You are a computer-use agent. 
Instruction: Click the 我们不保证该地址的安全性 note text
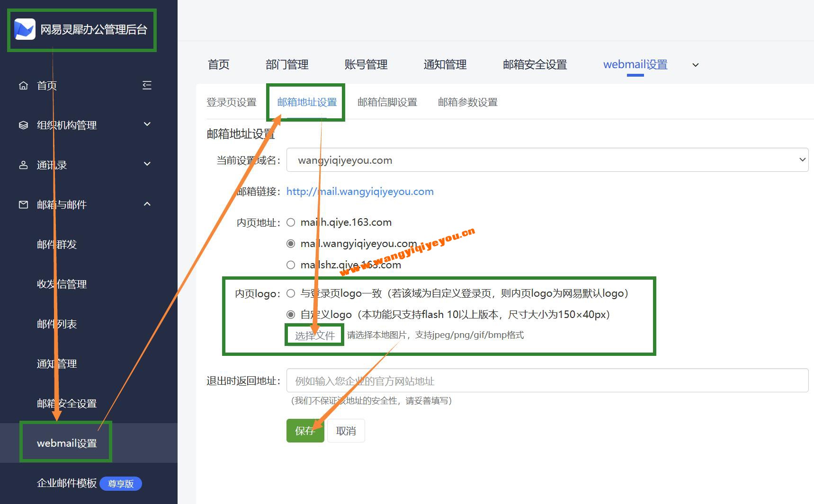point(371,401)
